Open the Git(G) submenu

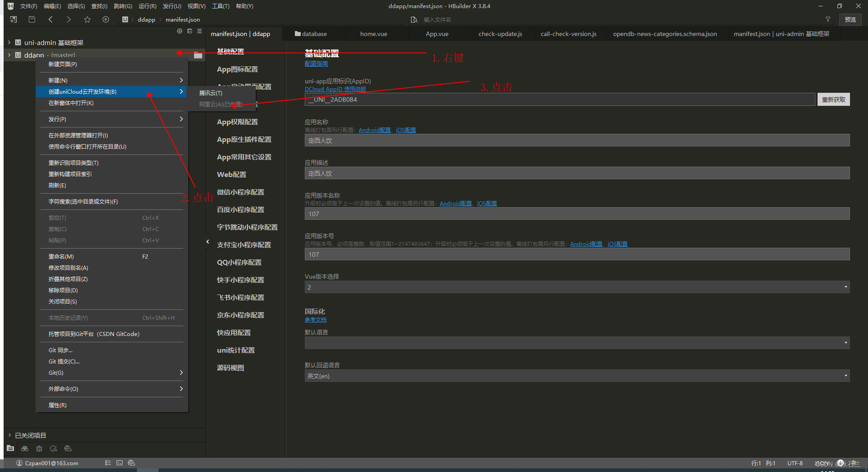tap(112, 372)
